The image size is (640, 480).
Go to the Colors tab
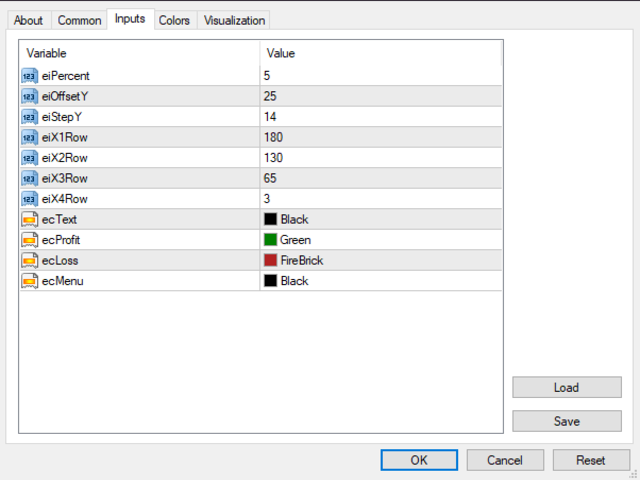point(174,20)
